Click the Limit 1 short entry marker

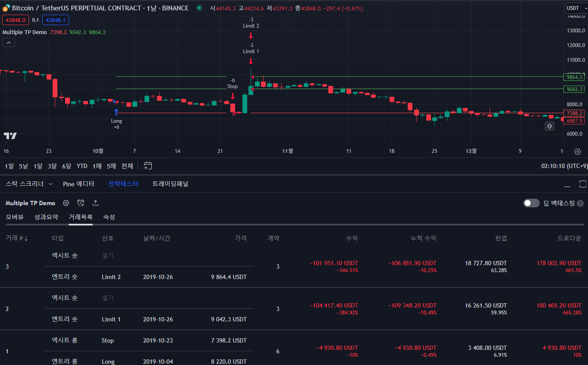[251, 61]
